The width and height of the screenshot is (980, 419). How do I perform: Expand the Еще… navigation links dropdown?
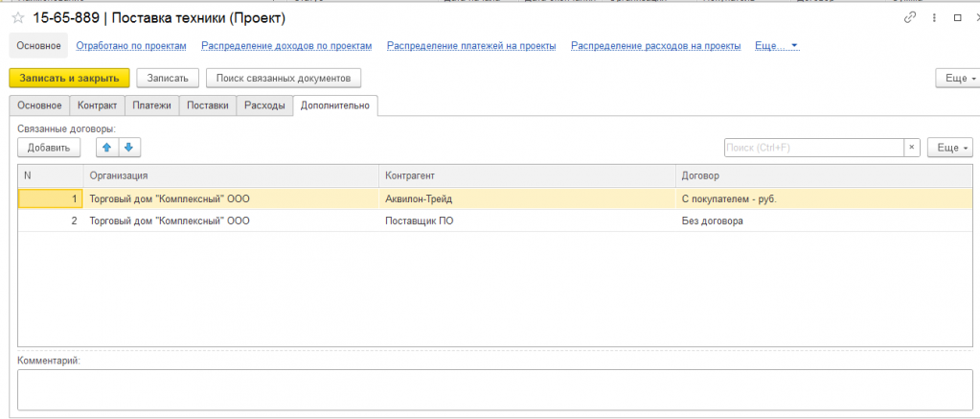click(x=777, y=46)
